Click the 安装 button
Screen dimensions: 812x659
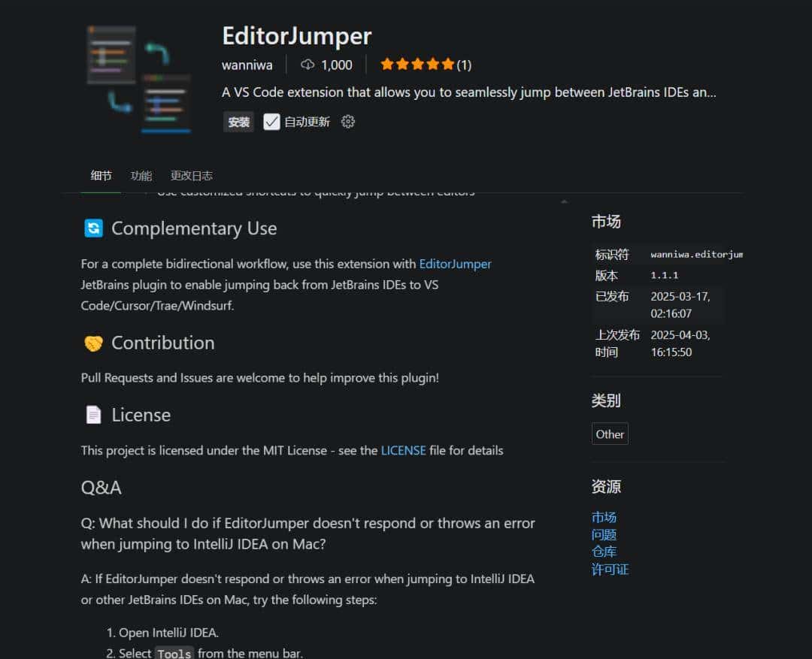point(238,121)
